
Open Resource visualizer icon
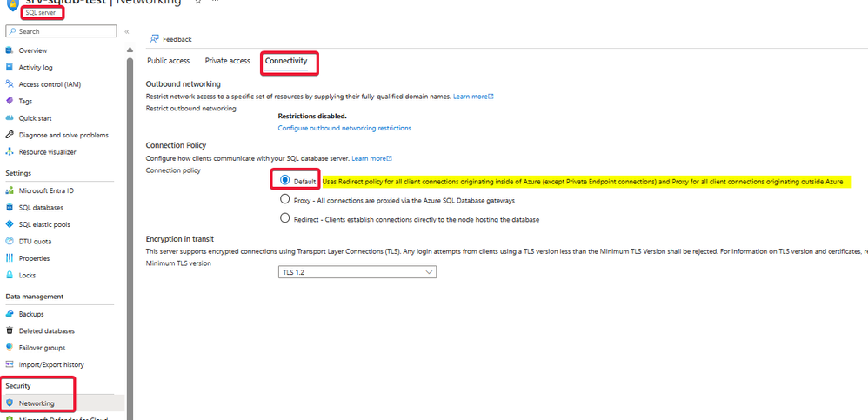coord(9,151)
